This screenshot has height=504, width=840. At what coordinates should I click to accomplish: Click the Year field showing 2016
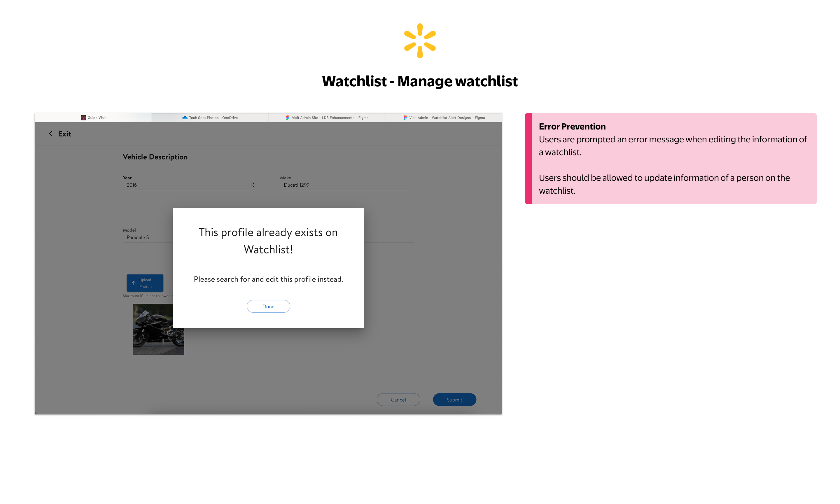point(190,185)
